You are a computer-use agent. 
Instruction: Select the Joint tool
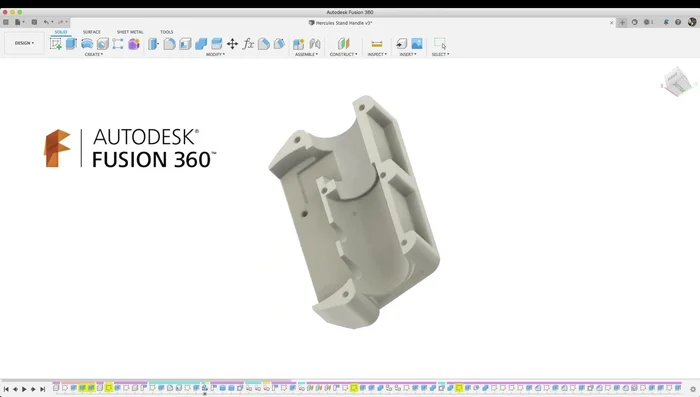(315, 44)
